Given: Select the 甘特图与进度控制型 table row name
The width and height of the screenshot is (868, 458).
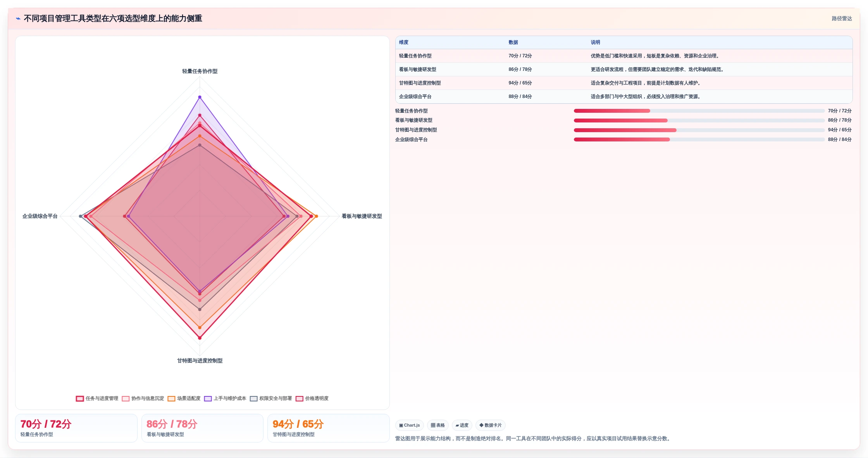Looking at the screenshot, I should pos(420,83).
